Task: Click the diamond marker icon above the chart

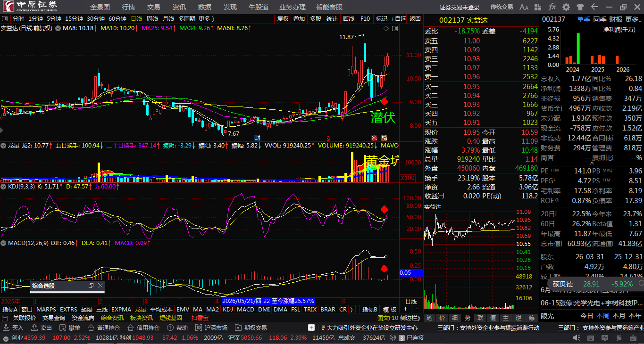Action: pyautogui.click(x=386, y=28)
